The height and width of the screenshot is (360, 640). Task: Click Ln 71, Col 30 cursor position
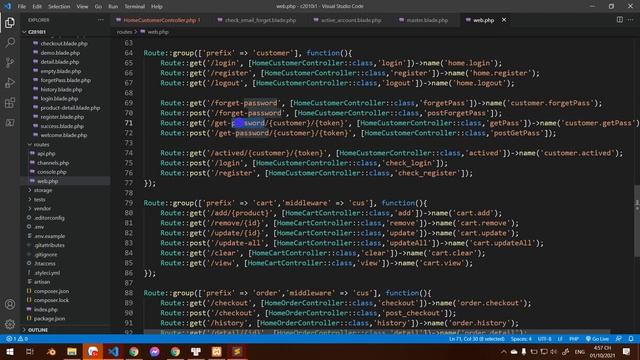[x=477, y=339]
